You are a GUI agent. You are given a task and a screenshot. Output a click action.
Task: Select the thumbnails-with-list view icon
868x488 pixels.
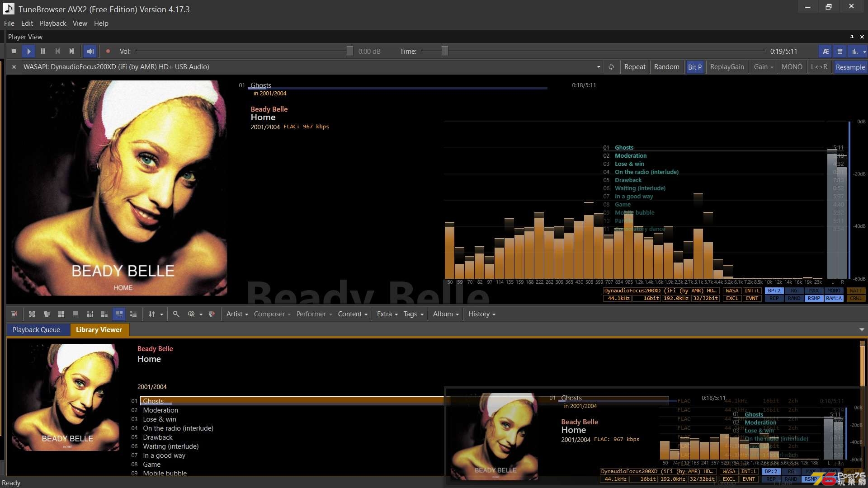(104, 314)
